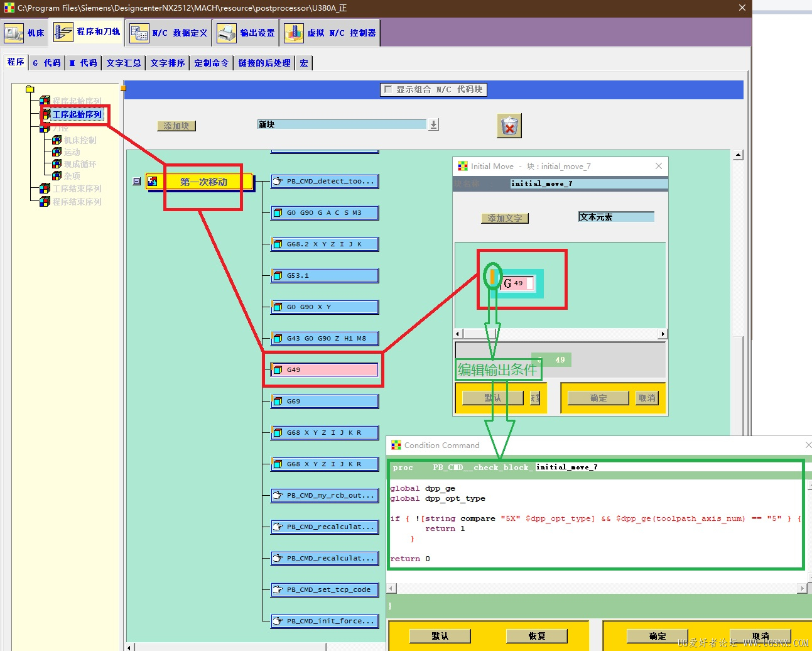Collapse the 第一次移动 event node
The image size is (812, 651).
click(x=137, y=182)
